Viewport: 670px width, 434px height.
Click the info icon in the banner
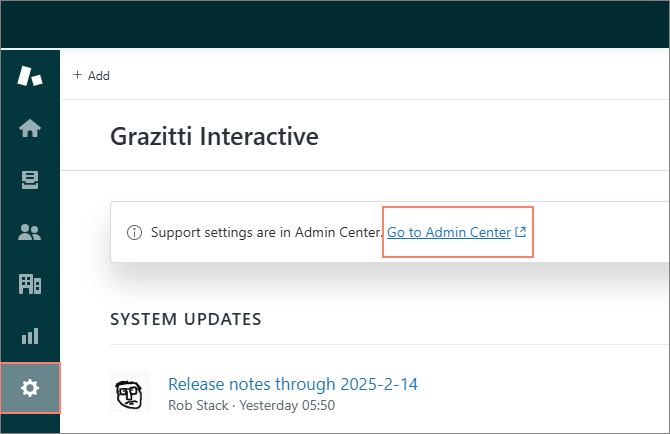pyautogui.click(x=134, y=233)
